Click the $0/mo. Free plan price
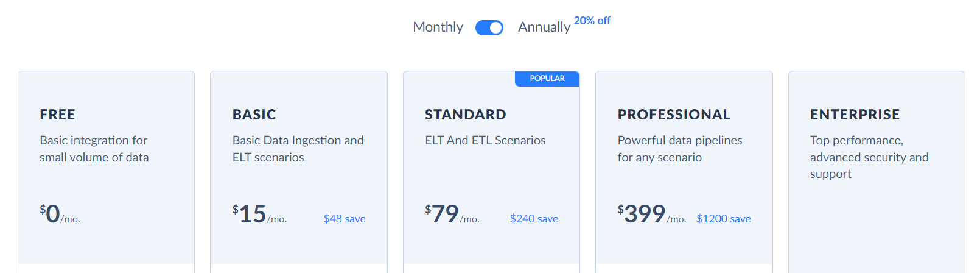The width and height of the screenshot is (980, 273). 59,214
